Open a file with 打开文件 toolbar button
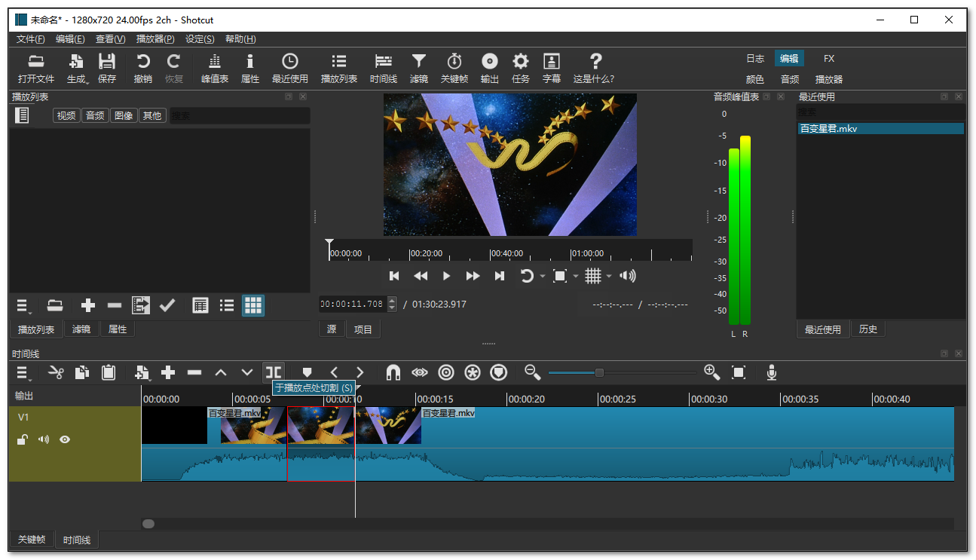Screen dimensions: 976x560 click(x=36, y=69)
